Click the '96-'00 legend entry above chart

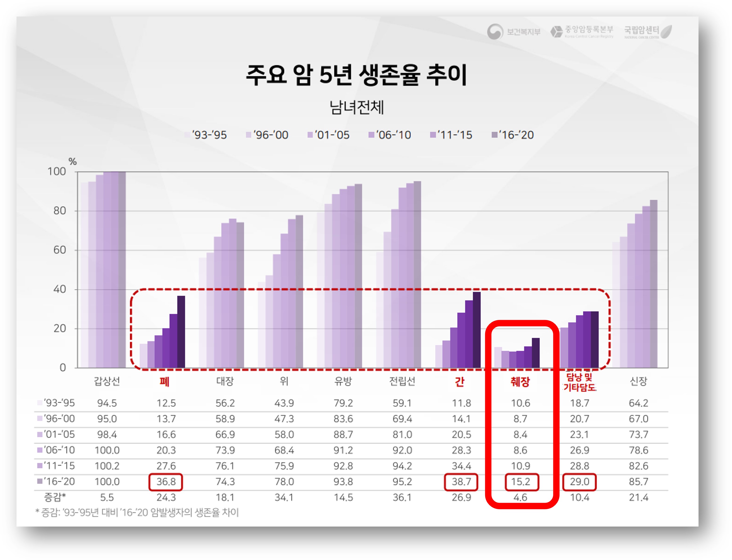(267, 135)
